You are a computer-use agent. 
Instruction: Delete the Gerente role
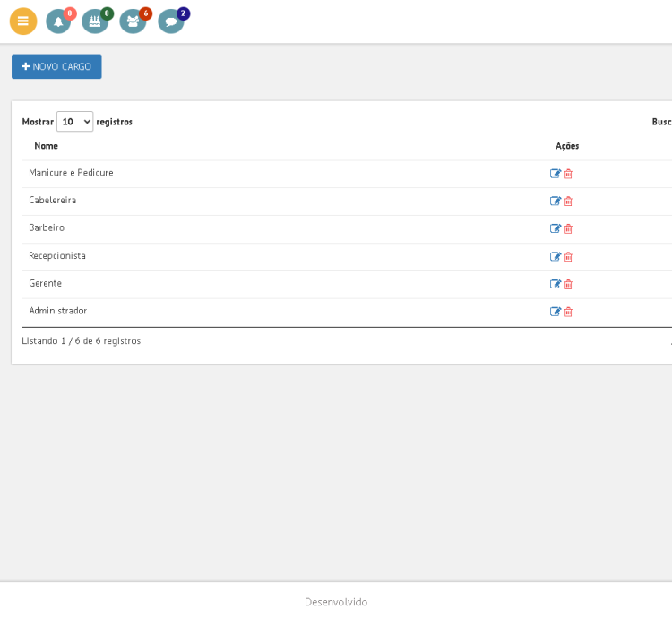pos(568,285)
